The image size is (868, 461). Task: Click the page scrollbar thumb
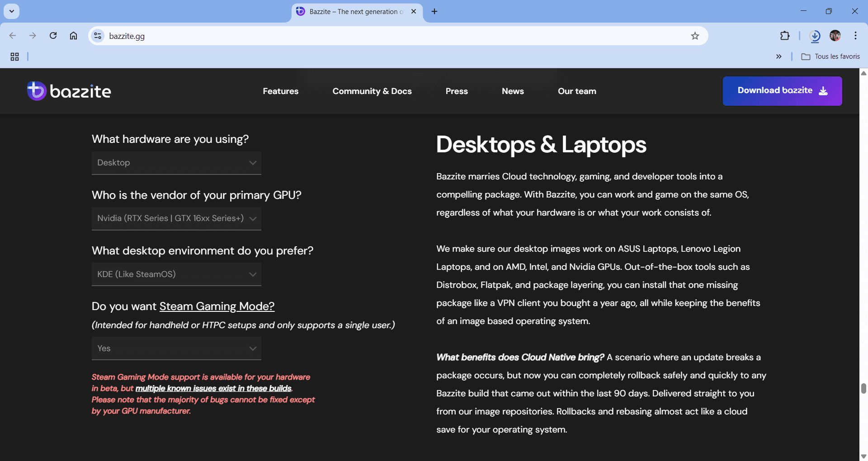click(x=863, y=388)
